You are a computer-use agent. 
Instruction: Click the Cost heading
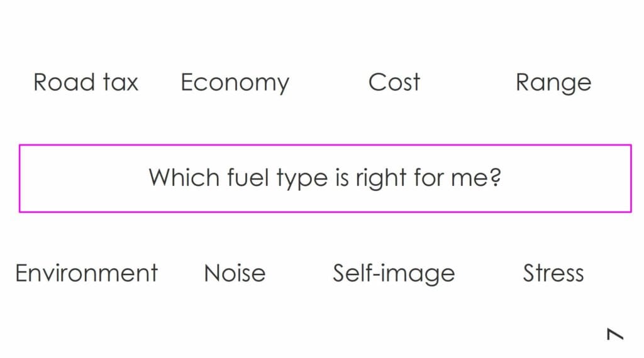click(394, 82)
